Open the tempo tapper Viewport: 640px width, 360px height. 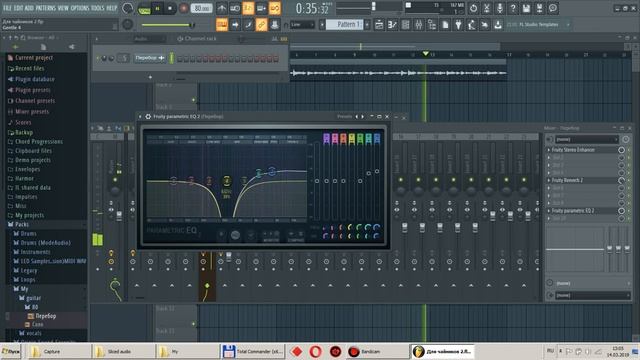471,25
